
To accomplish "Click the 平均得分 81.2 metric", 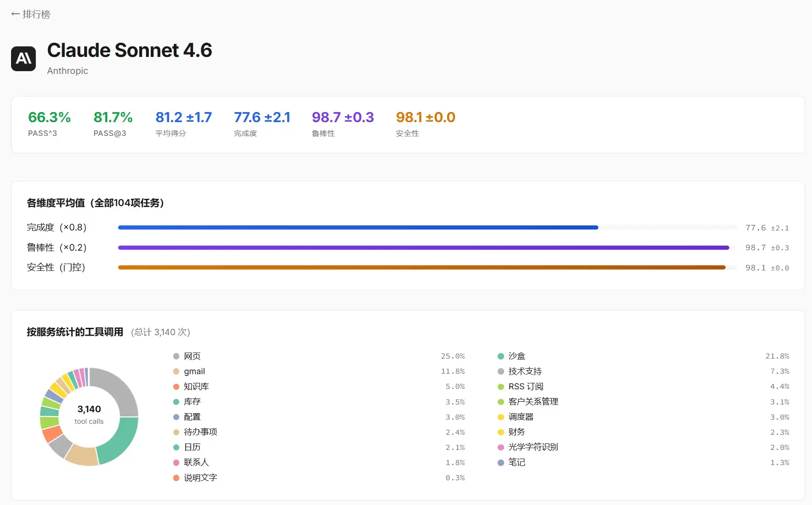I will (183, 118).
